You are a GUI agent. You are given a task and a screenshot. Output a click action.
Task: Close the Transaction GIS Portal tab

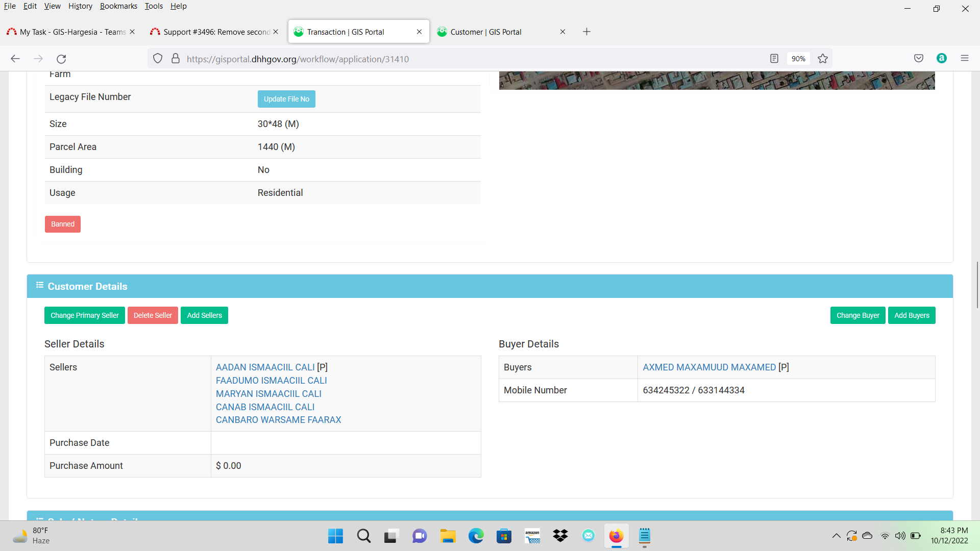[x=419, y=32]
